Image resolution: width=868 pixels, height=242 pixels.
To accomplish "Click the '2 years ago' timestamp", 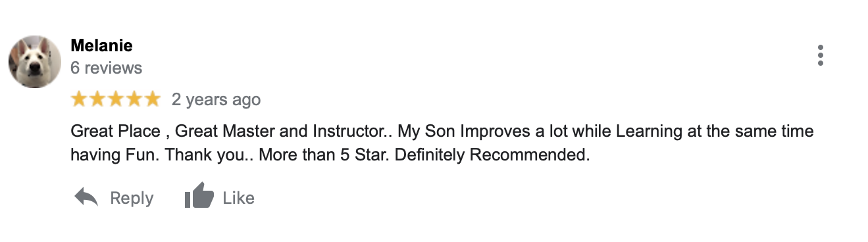I will click(216, 100).
